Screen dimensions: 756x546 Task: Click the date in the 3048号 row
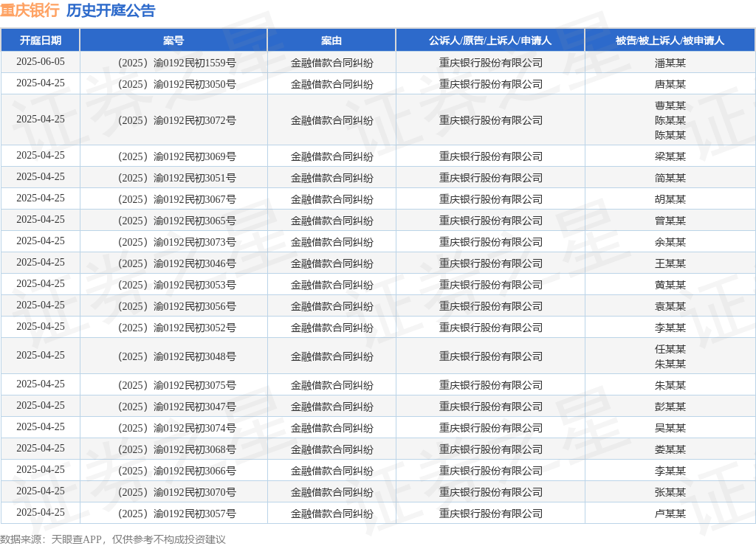(x=41, y=355)
